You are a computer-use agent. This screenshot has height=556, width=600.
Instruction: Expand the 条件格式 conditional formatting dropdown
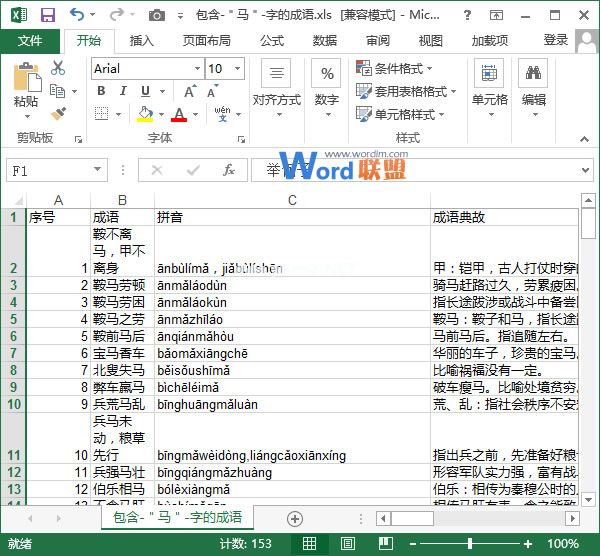click(395, 69)
